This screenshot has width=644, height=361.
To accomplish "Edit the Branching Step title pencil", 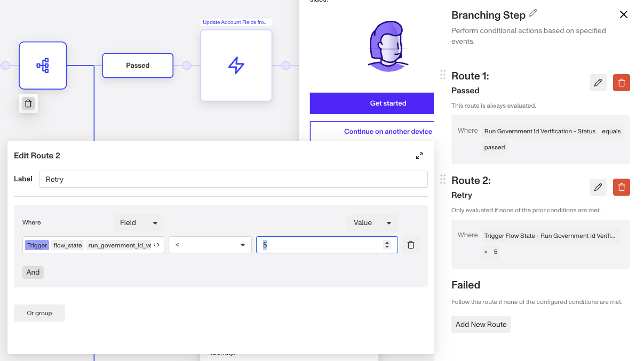I will (x=533, y=13).
